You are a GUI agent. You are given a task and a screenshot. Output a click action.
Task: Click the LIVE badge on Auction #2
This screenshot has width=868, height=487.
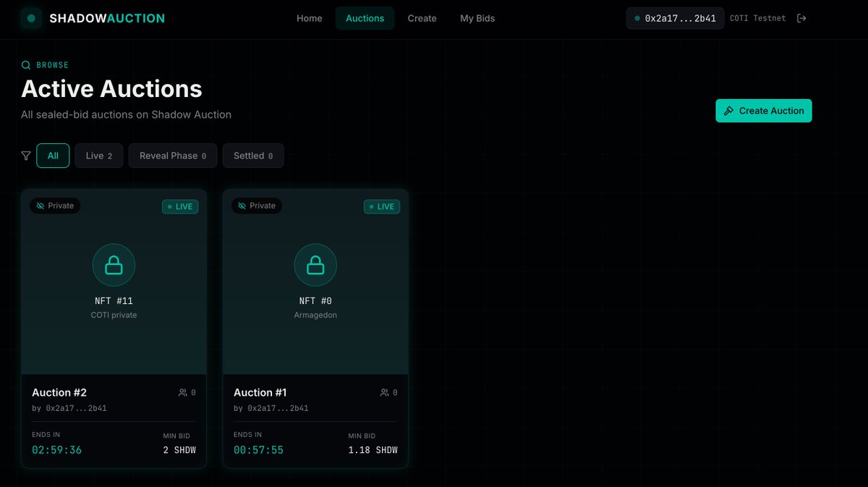click(x=180, y=206)
